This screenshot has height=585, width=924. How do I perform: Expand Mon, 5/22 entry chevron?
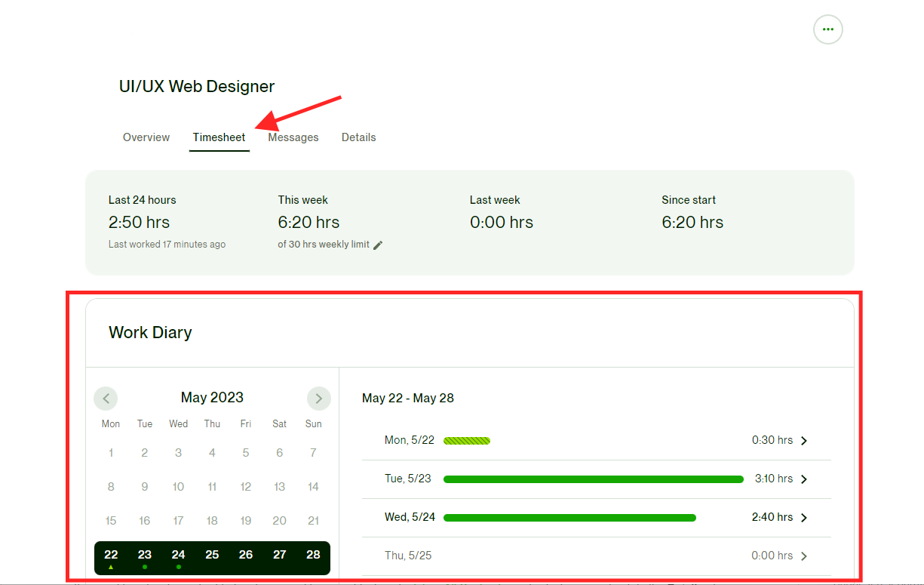(804, 441)
